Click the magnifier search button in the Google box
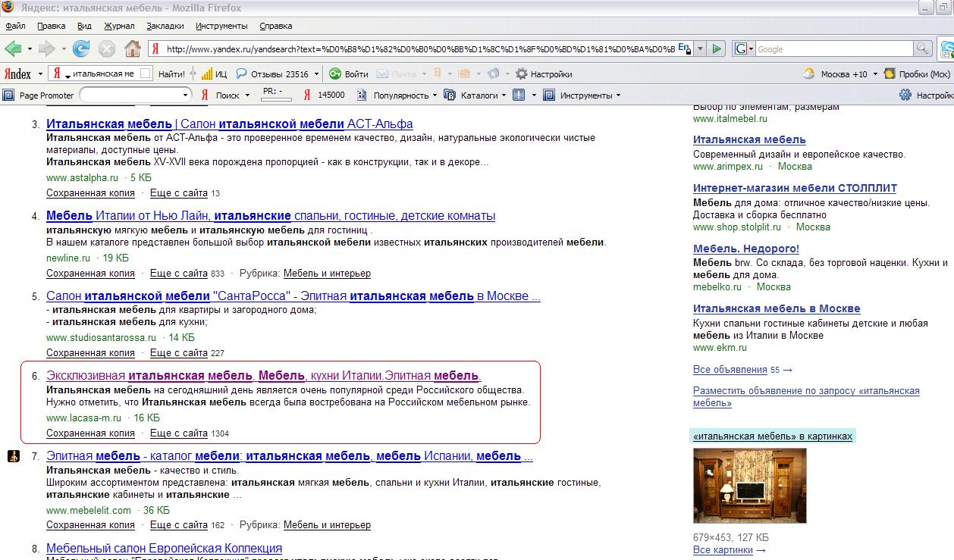Viewport: 954px width, 560px height. [922, 48]
